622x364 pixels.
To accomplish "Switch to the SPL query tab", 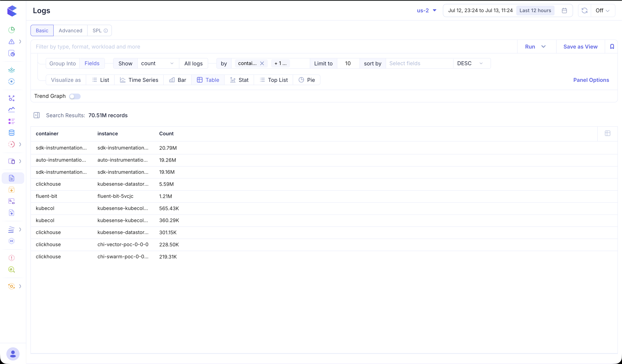I will (x=100, y=30).
